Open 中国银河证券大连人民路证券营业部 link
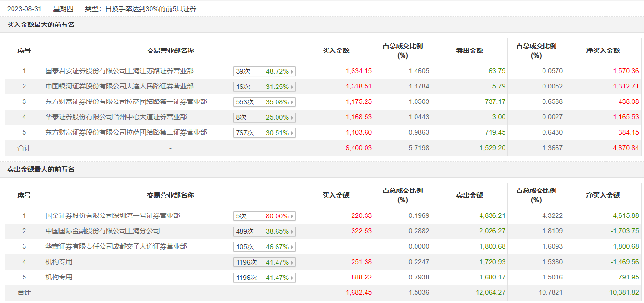Viewport: 644px width, 303px height. pyautogui.click(x=120, y=87)
